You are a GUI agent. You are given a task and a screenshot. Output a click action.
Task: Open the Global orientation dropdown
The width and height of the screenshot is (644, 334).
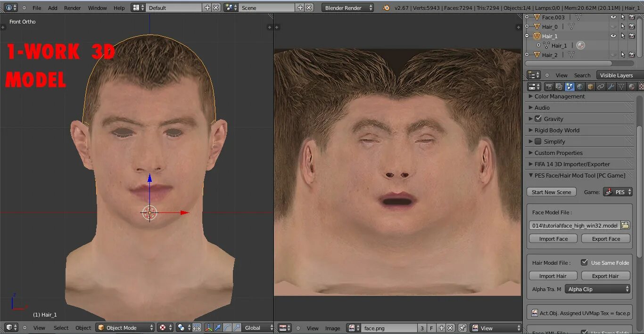258,327
